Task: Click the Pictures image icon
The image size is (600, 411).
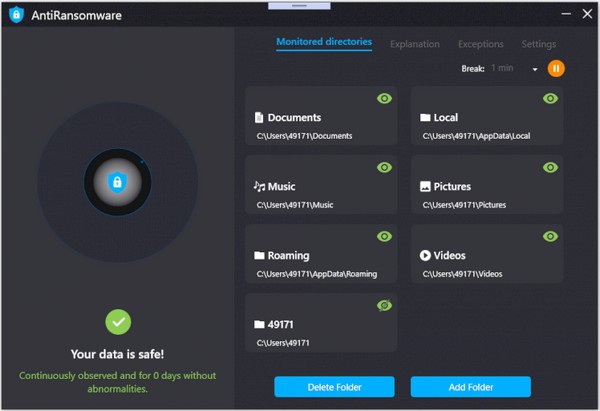Action: (425, 186)
